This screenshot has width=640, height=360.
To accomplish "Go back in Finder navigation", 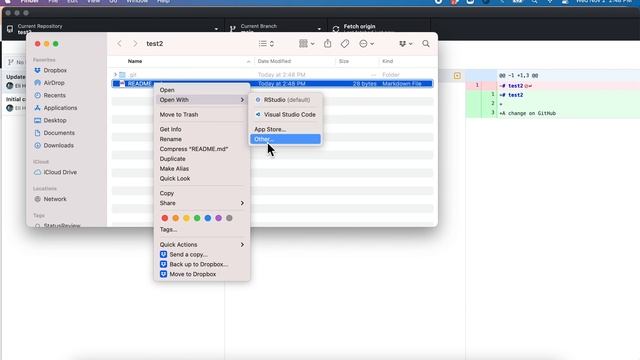I will coord(119,44).
